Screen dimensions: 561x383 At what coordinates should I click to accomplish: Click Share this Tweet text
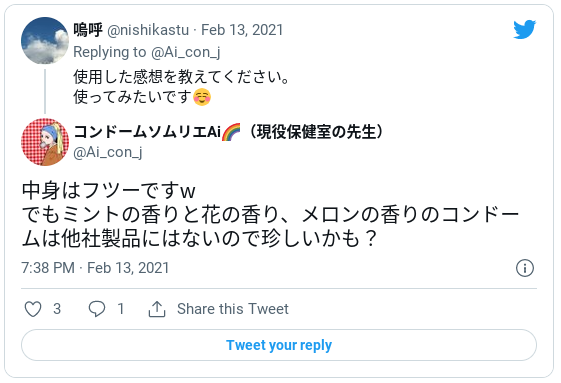coord(233,309)
